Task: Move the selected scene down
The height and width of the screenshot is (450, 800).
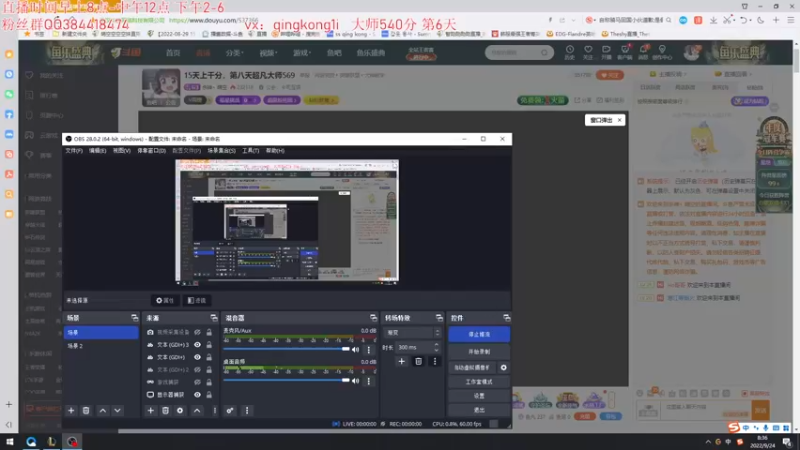Action: tap(117, 411)
